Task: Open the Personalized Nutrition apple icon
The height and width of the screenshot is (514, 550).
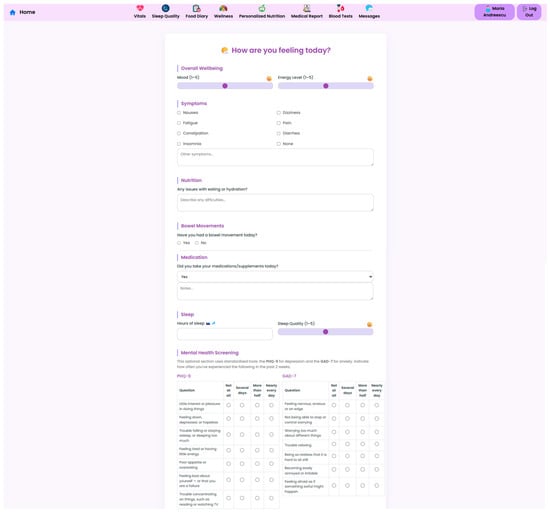Action: [262, 8]
